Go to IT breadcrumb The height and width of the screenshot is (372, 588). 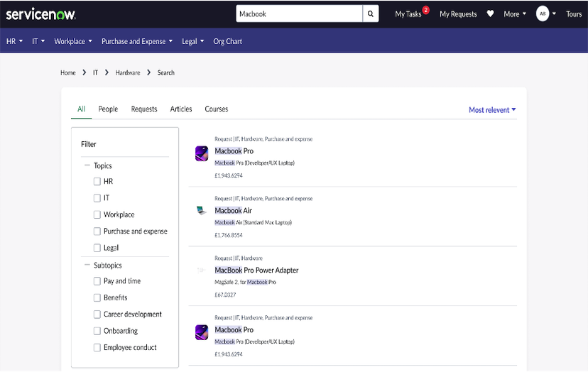pos(95,72)
